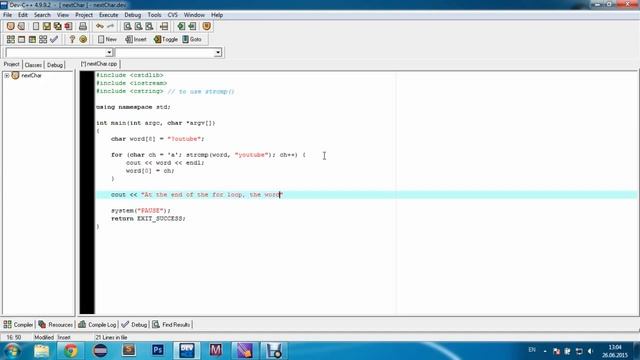The height and width of the screenshot is (360, 640).
Task: Open the Find Results tab
Action: click(x=171, y=325)
